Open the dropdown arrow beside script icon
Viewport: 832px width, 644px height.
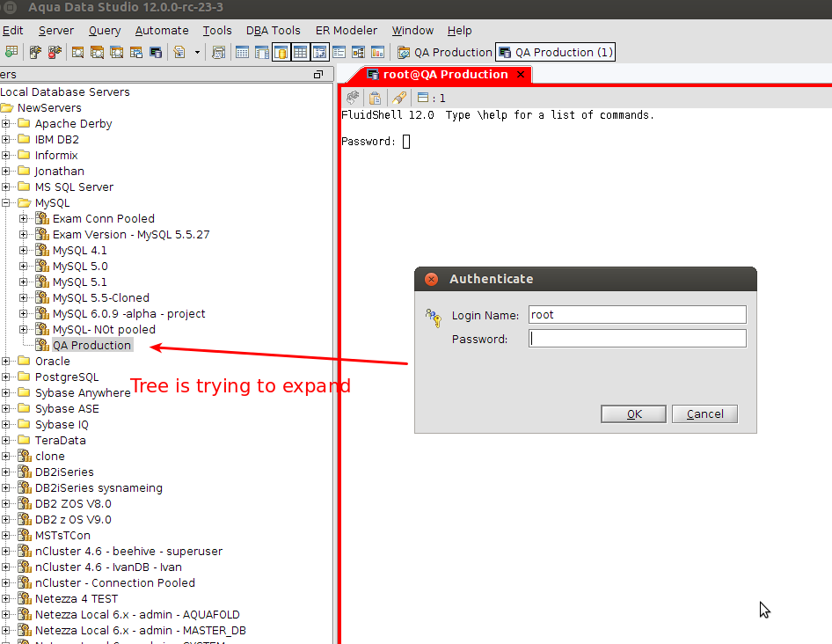pyautogui.click(x=197, y=52)
